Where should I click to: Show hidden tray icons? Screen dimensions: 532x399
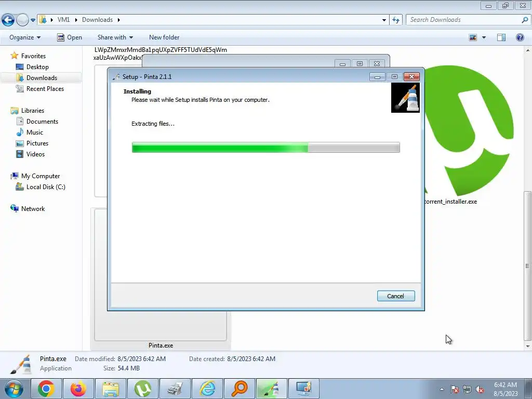(442, 389)
